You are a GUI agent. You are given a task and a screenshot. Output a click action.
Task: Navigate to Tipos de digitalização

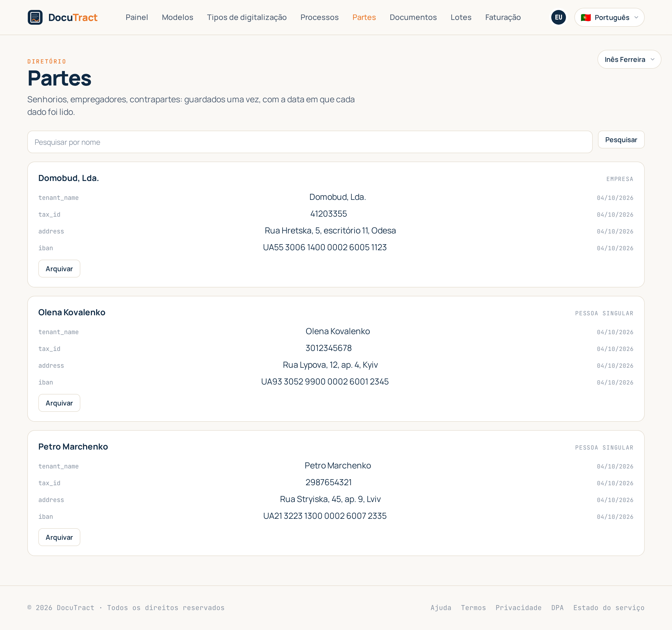tap(247, 17)
